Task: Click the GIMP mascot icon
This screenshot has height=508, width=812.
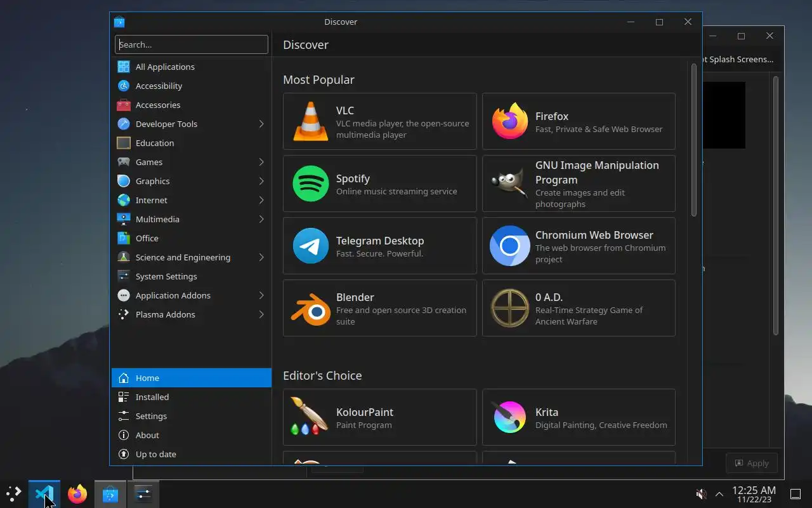Action: tap(510, 184)
